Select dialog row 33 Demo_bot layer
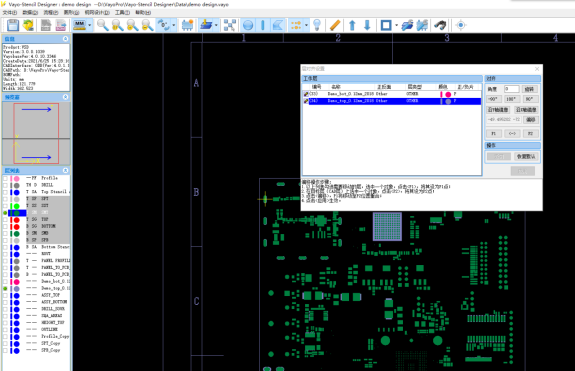Viewport: 575px width, 371px height. click(x=392, y=94)
